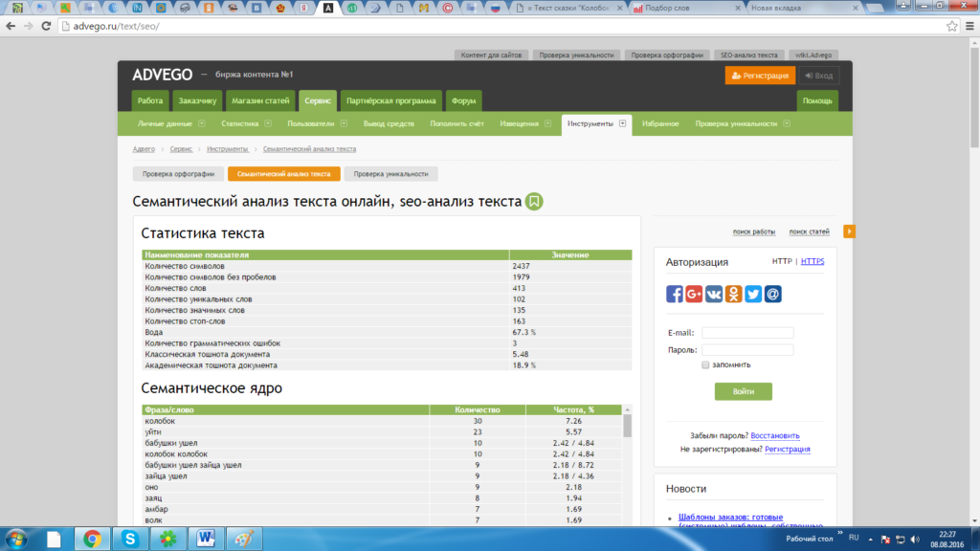This screenshot has width=980, height=551.
Task: Open Skype from the taskbar
Action: click(130, 539)
